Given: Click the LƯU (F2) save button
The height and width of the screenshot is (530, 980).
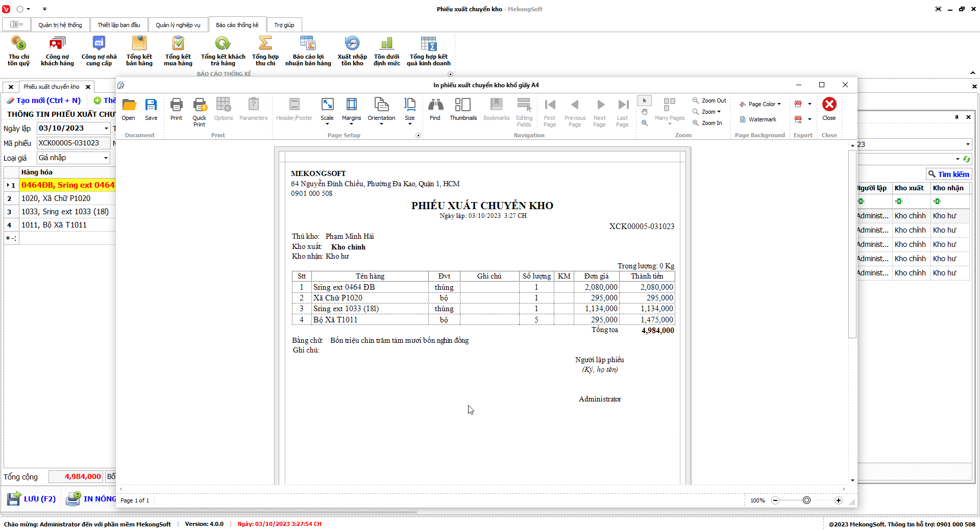Looking at the screenshot, I should 32,498.
